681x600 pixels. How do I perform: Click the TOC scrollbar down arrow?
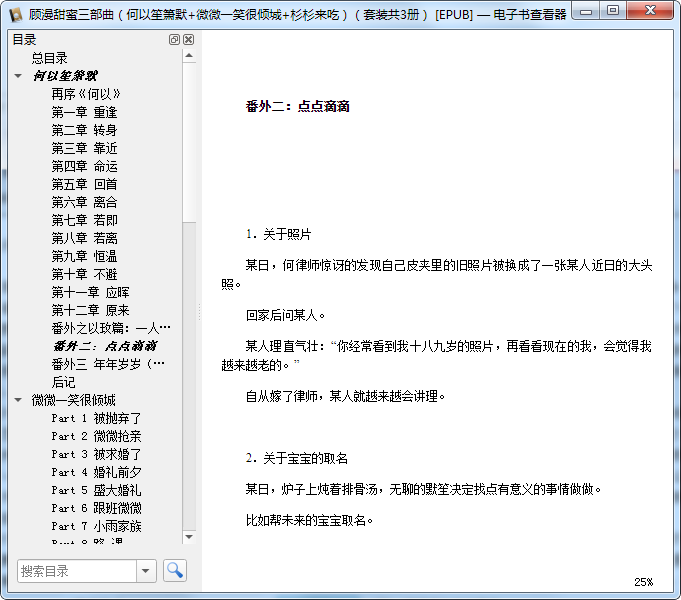(x=189, y=537)
